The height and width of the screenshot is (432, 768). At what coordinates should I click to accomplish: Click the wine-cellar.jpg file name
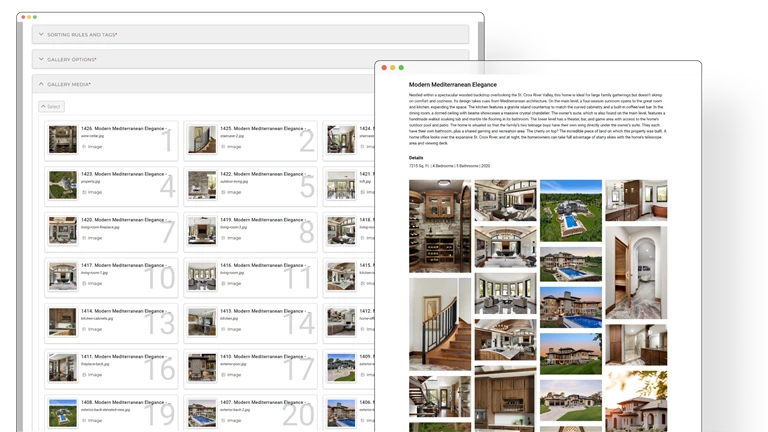(92, 136)
